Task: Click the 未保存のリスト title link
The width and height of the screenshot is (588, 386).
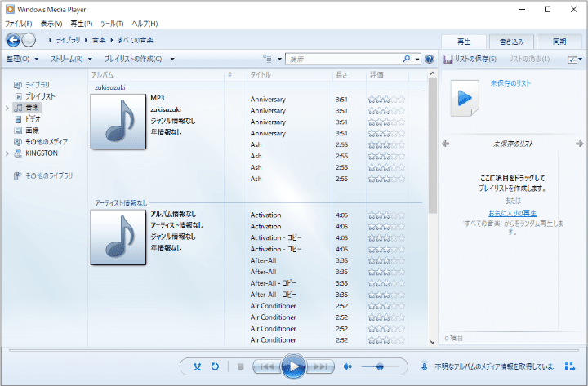Action: 510,83
